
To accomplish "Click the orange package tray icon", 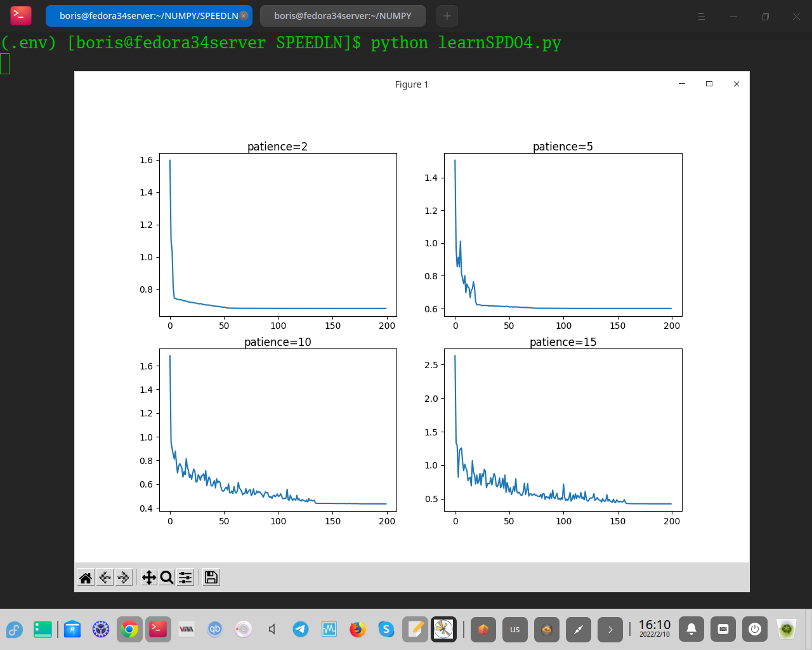I will [483, 629].
